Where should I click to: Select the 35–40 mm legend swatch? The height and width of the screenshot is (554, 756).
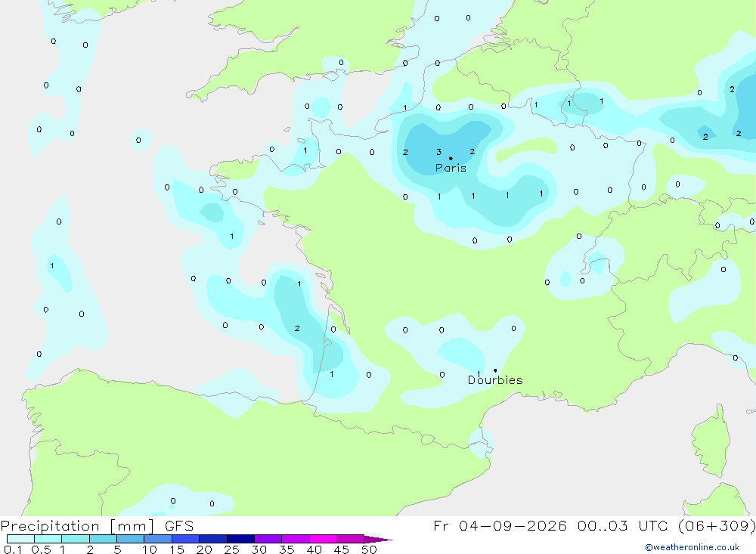(x=296, y=539)
